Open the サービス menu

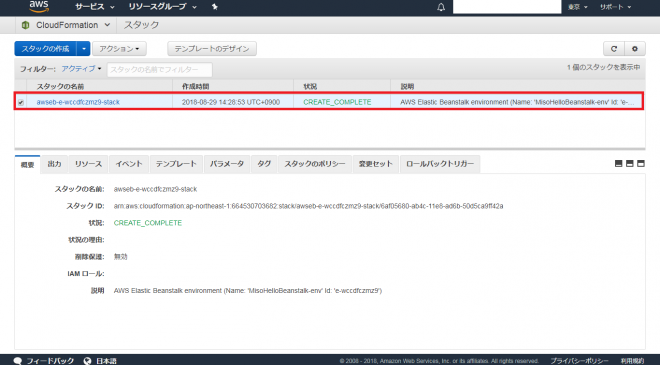click(x=94, y=7)
